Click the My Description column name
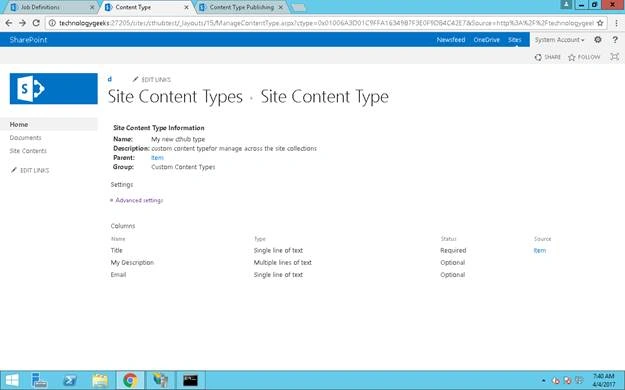 click(x=132, y=262)
